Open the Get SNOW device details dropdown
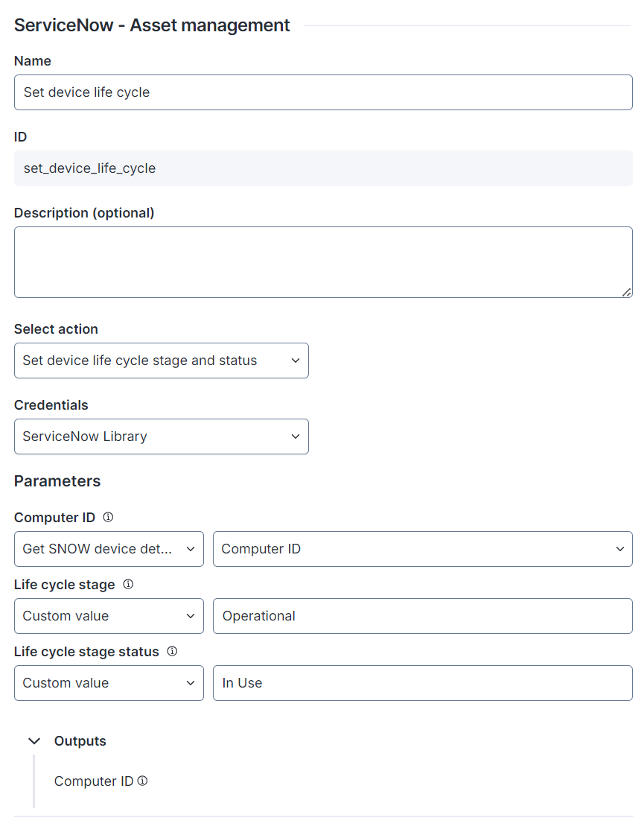644x838 pixels. pyautogui.click(x=109, y=549)
